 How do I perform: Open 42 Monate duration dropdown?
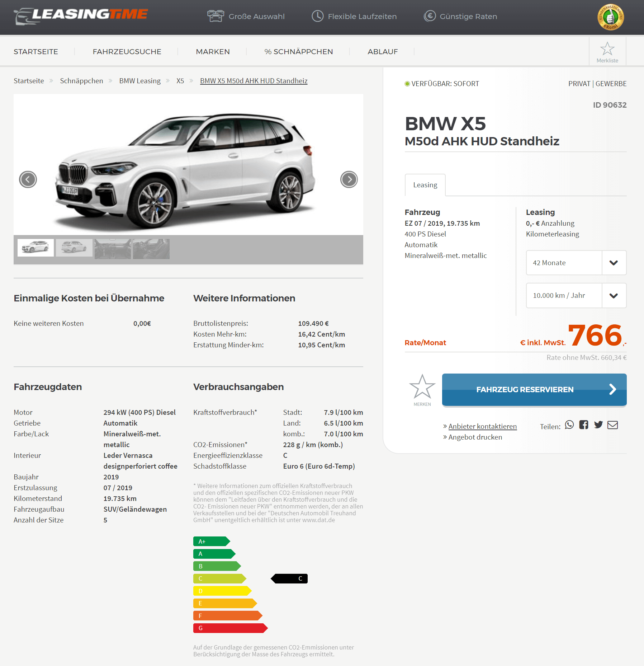pos(576,263)
